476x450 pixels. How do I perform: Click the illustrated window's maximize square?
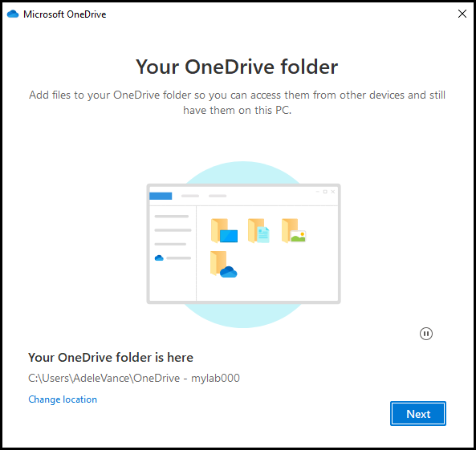click(325, 192)
